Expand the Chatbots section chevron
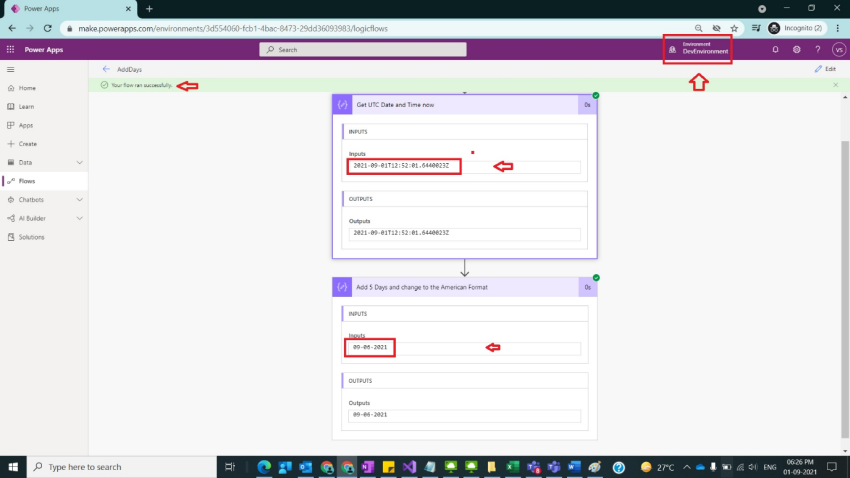The height and width of the screenshot is (478, 850). click(80, 200)
